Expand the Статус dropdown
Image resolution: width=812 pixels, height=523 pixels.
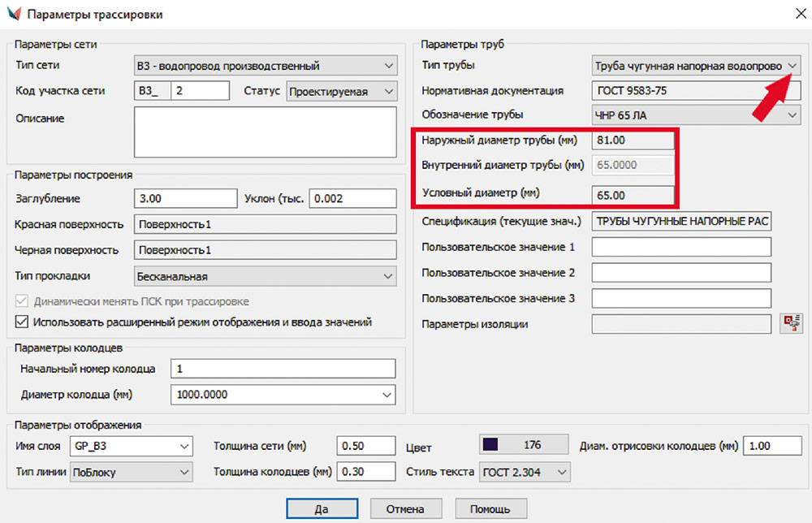387,92
